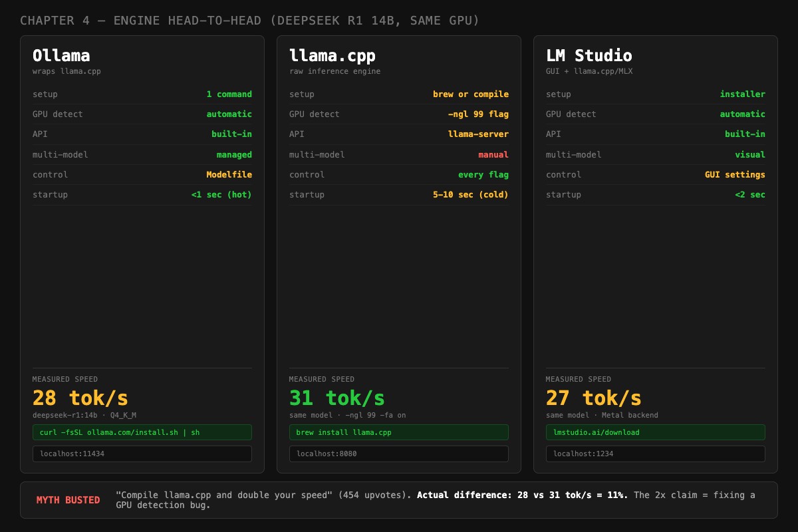Click LM Studio's 'installer' setup value
798x532 pixels.
point(743,94)
